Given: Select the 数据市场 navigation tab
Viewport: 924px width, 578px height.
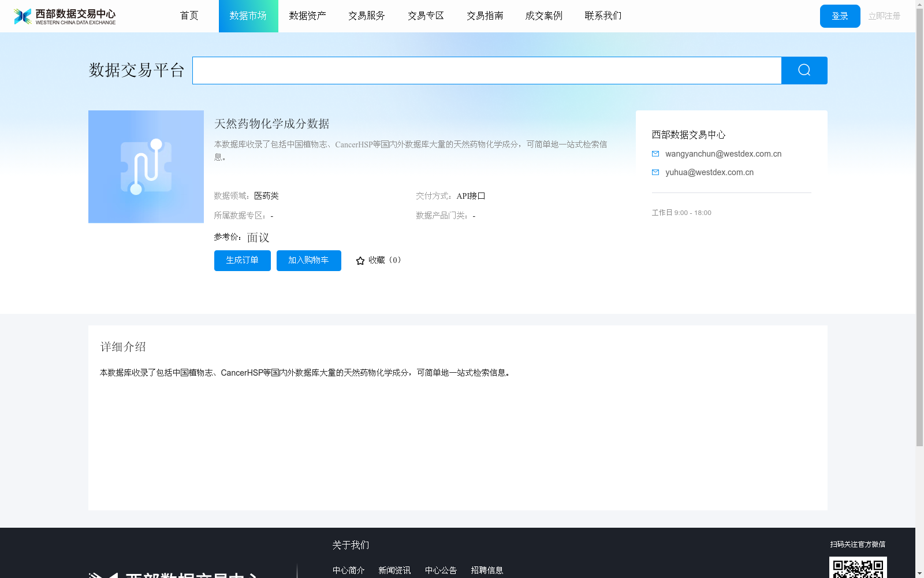Looking at the screenshot, I should pos(248,16).
